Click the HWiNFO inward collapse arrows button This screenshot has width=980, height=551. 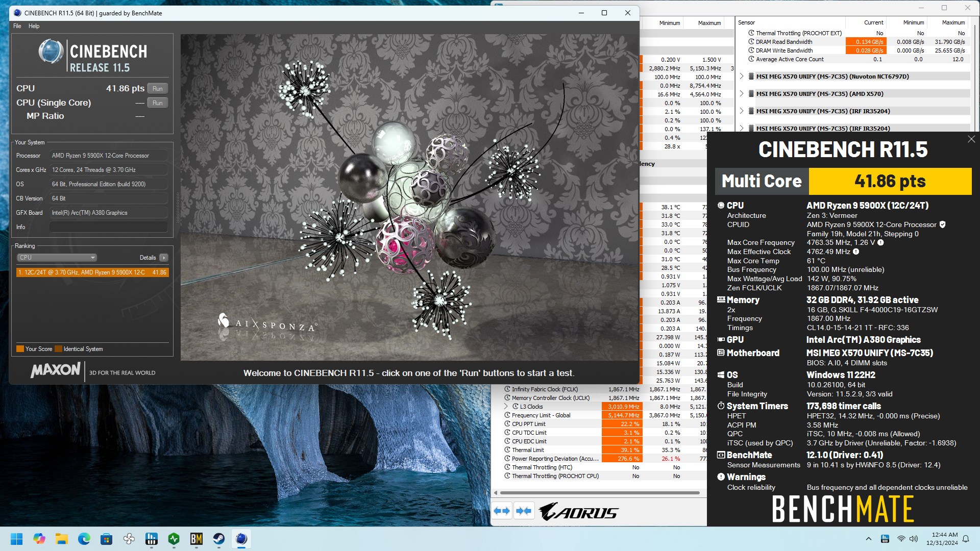click(523, 511)
